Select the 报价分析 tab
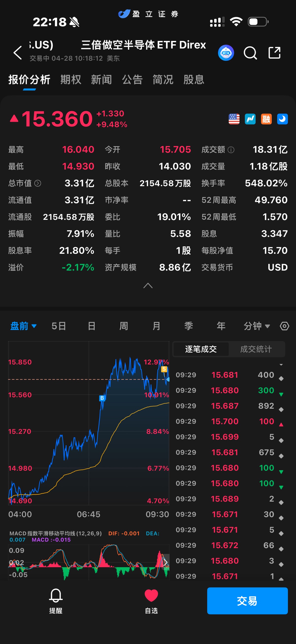The width and height of the screenshot is (296, 644). (29, 80)
